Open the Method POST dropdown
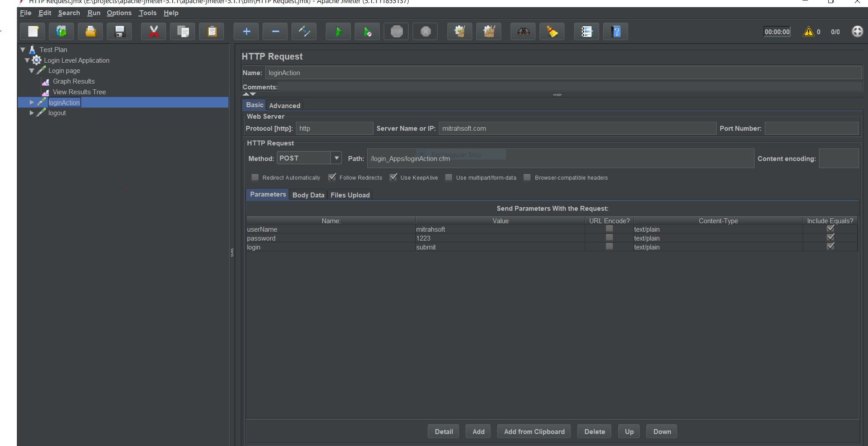 [337, 158]
